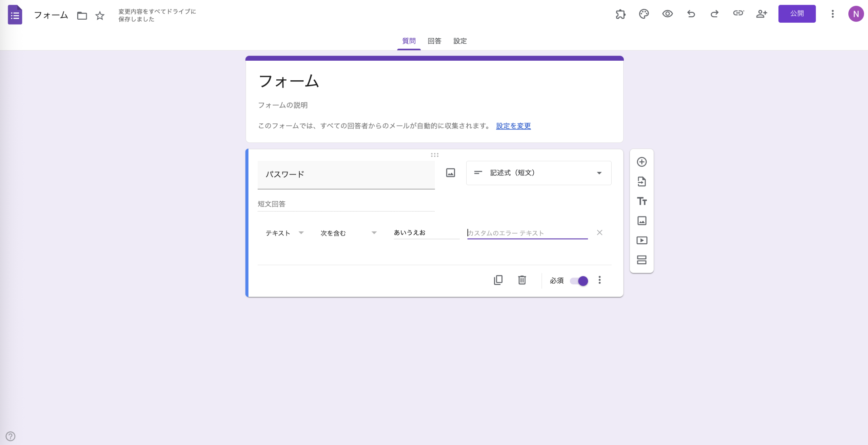Open the 記述式（短文） question type dropdown
The image size is (868, 445).
(538, 173)
